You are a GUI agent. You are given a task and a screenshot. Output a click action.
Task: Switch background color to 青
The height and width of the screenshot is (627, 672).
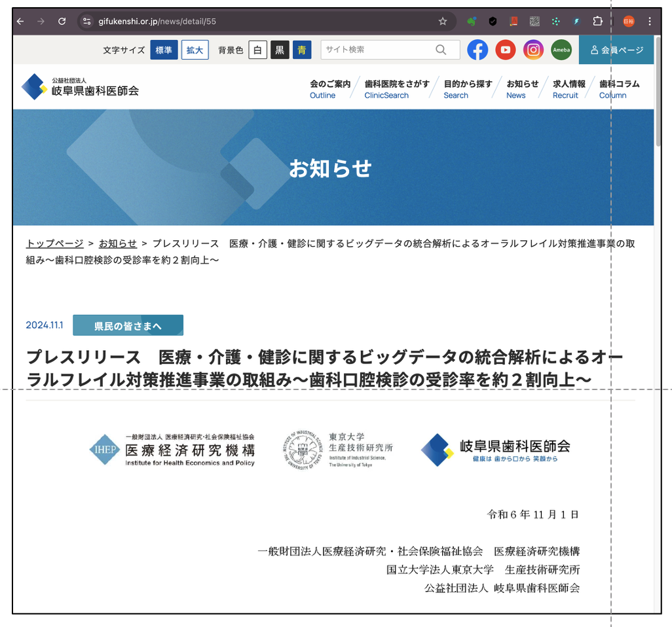[302, 50]
